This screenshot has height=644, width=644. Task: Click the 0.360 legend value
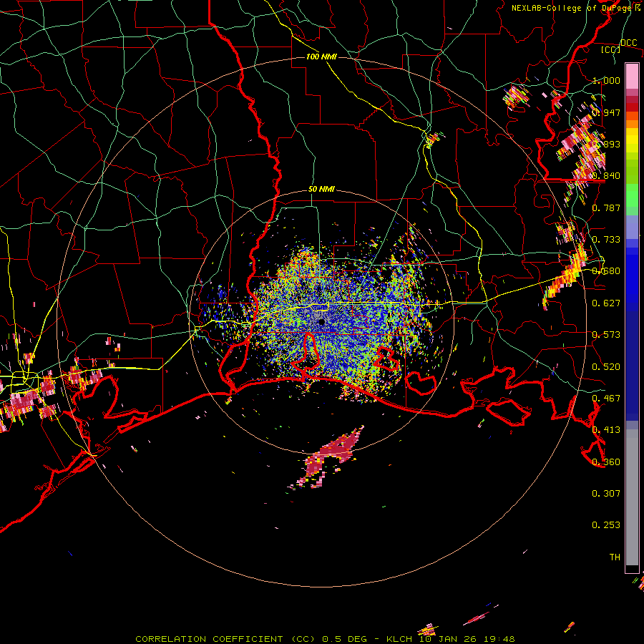pyautogui.click(x=606, y=462)
